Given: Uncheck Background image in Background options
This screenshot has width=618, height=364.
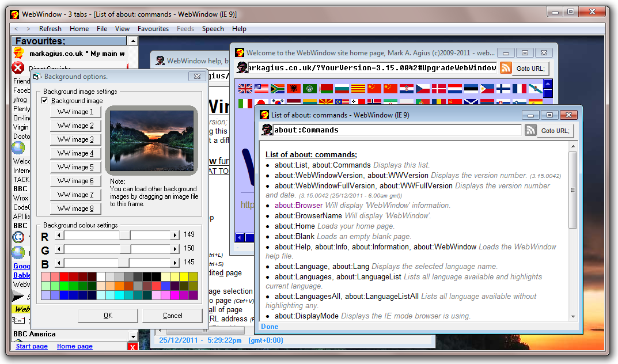Looking at the screenshot, I should tap(45, 100).
